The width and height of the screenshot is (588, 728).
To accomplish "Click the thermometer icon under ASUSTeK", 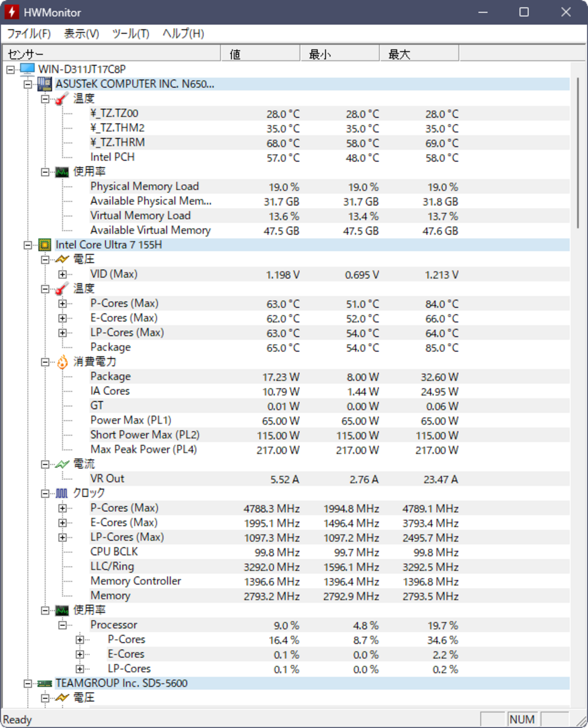I will coord(62,99).
